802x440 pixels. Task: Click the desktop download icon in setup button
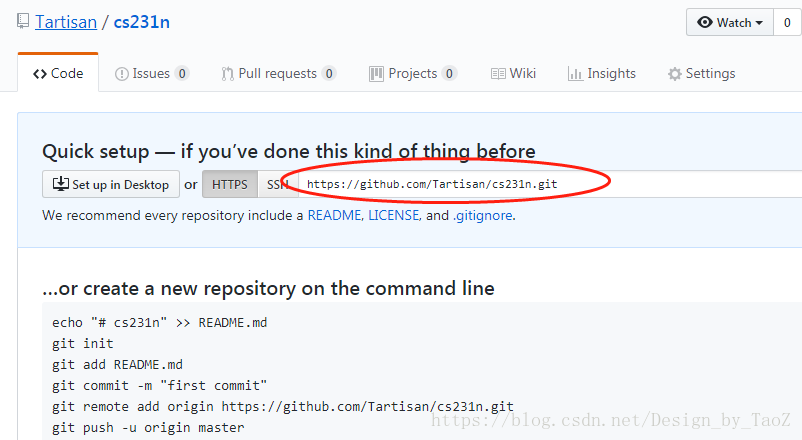[61, 184]
